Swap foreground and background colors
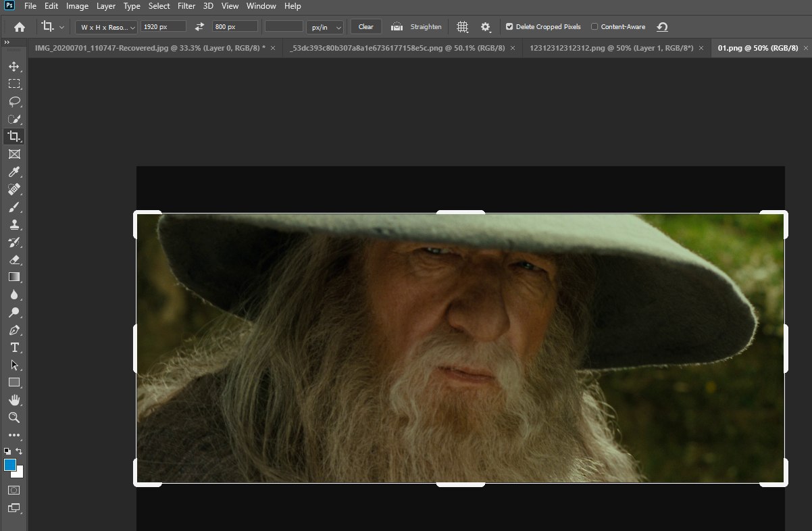The image size is (812, 531). tap(20, 451)
